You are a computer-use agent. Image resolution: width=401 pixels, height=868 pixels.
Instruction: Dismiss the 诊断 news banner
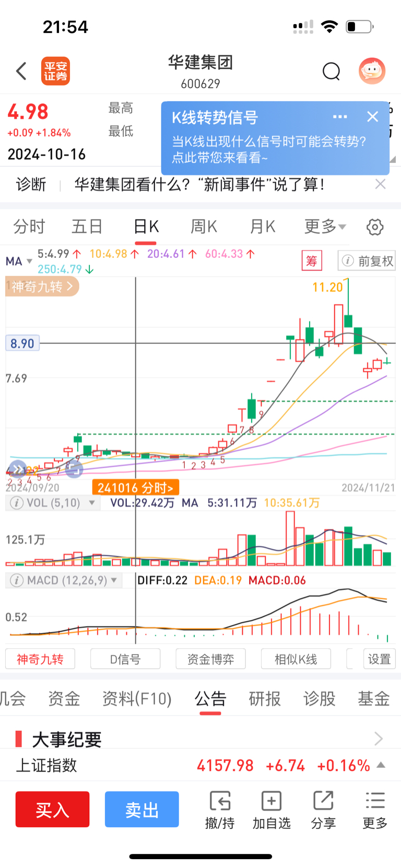381,184
